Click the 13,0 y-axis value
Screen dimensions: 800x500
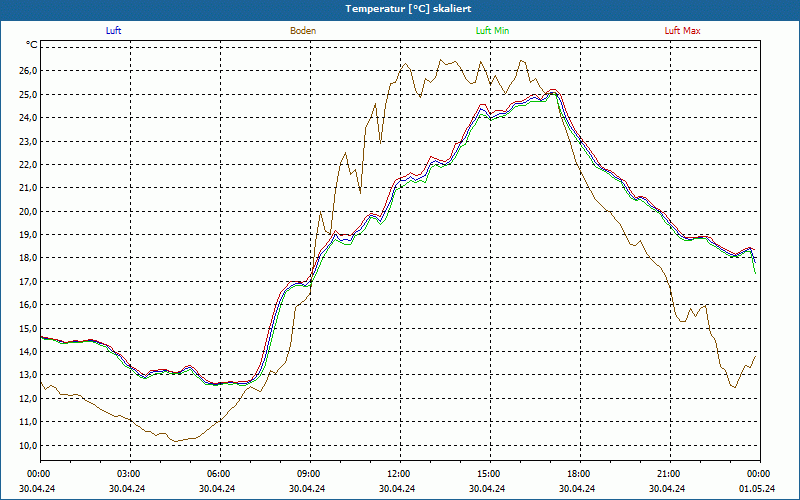pyautogui.click(x=29, y=375)
